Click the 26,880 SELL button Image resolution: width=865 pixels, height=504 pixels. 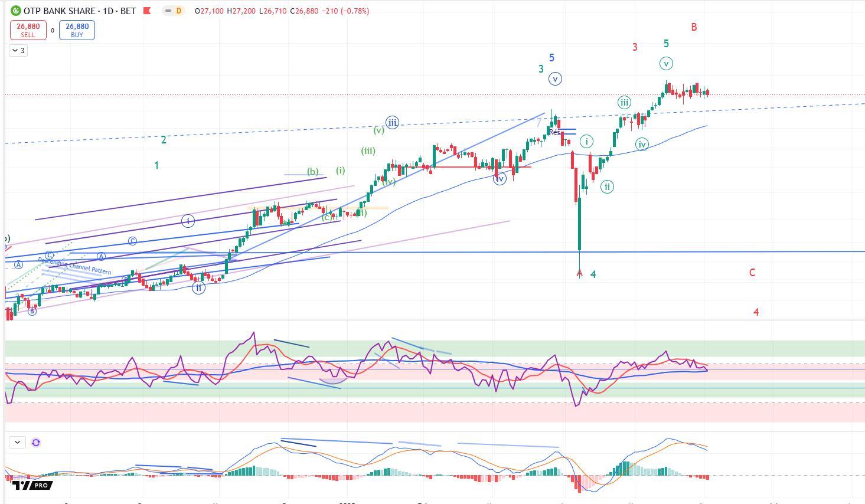click(28, 30)
